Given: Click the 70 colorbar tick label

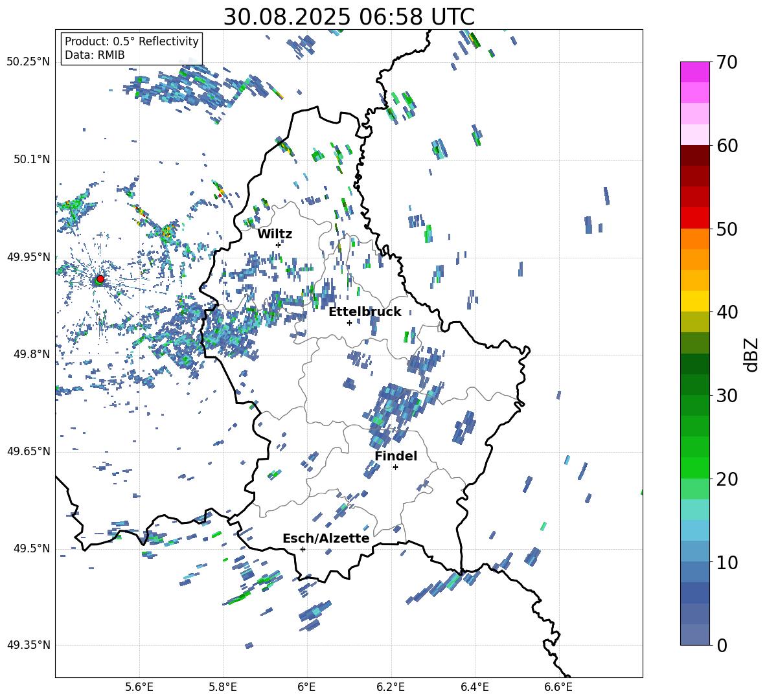Looking at the screenshot, I should (x=727, y=63).
